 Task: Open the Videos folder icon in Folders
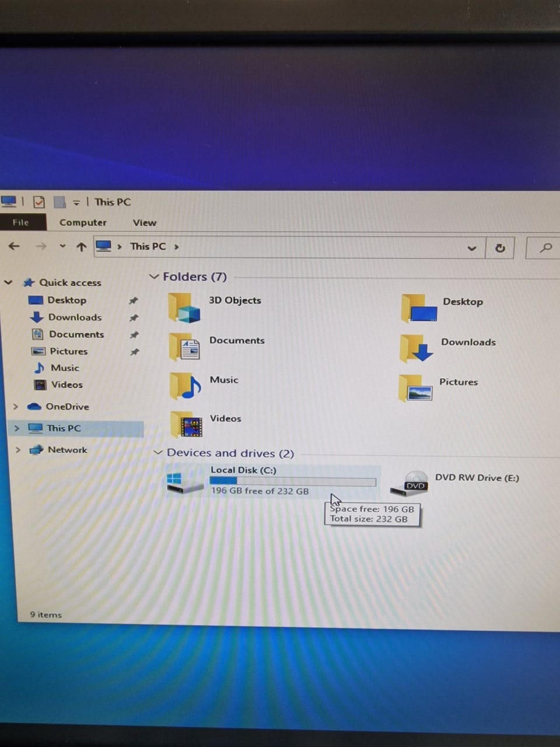[x=186, y=424]
